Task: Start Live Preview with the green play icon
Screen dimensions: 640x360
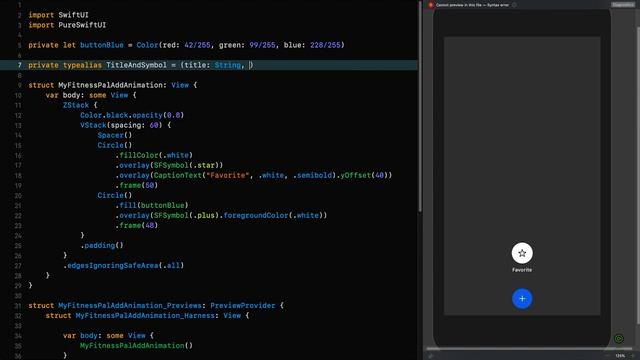Action: pyautogui.click(x=619, y=338)
